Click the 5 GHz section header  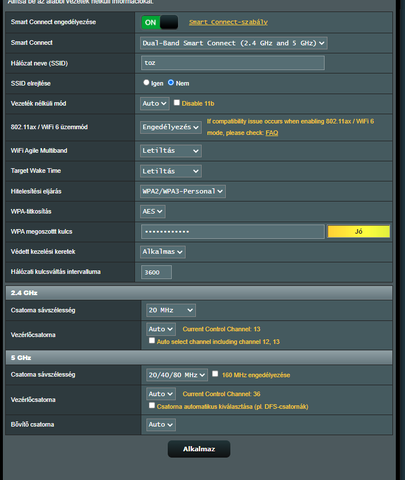tap(199, 358)
